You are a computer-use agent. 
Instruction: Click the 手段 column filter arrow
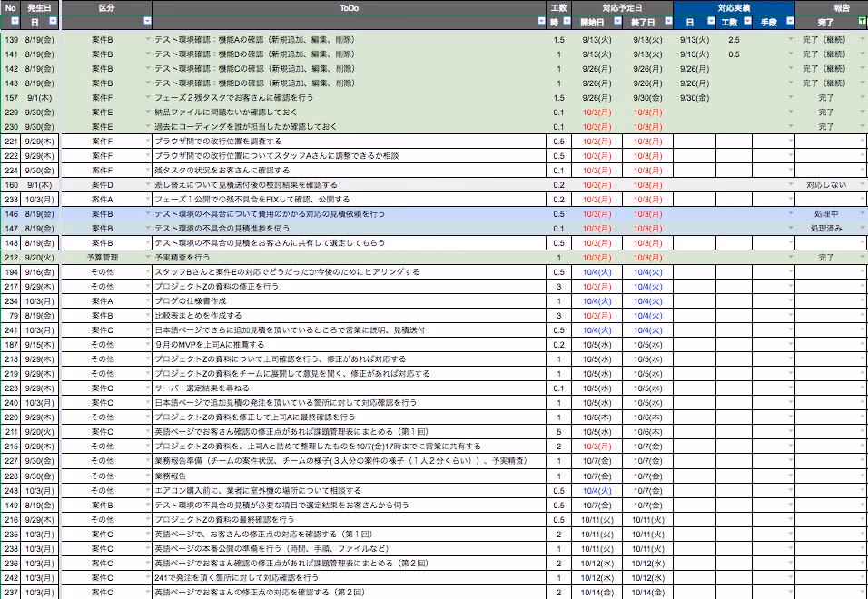(790, 21)
